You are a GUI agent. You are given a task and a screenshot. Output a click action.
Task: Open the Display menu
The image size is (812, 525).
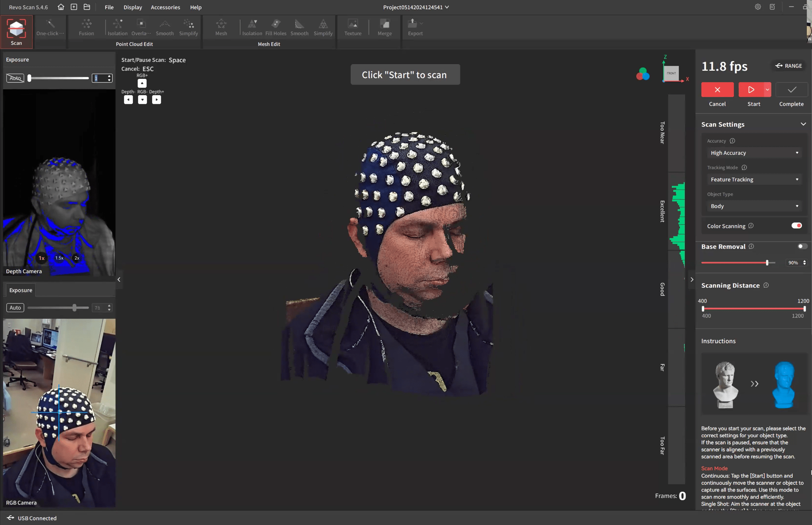[132, 7]
